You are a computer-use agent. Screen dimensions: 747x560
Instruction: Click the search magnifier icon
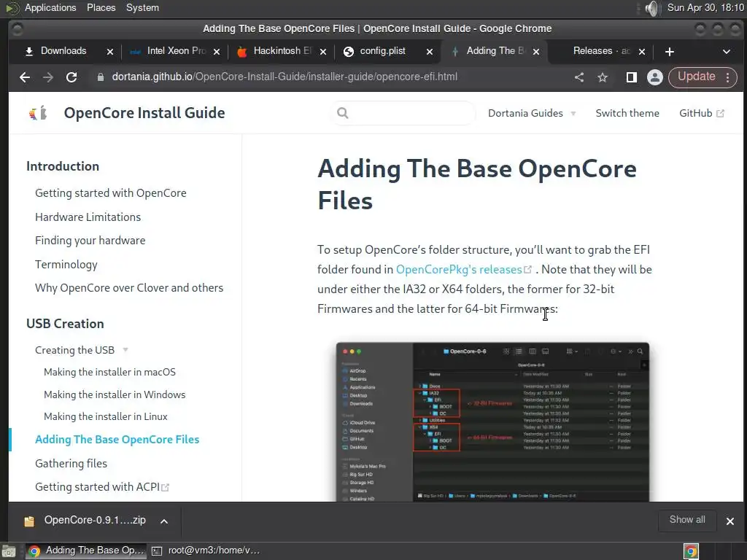point(343,113)
